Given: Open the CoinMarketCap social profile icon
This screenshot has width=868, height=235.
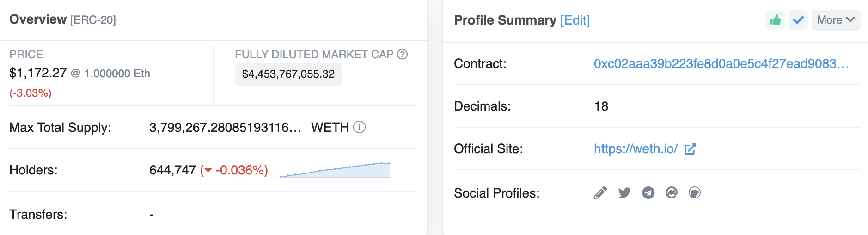Looking at the screenshot, I should [x=672, y=193].
